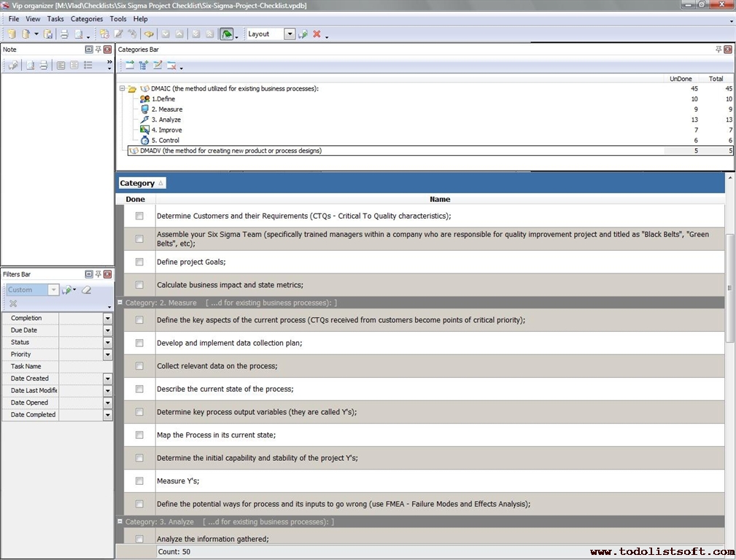Click the green flag toolbar icon
Viewport: 736px width, 560px height.
pos(227,34)
